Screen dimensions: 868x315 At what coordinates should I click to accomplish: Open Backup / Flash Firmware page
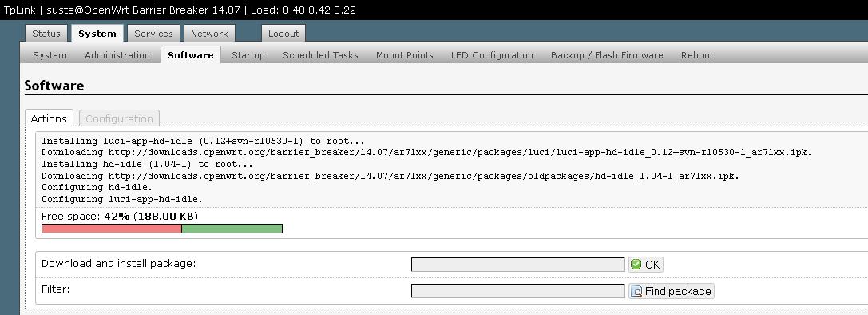click(607, 55)
